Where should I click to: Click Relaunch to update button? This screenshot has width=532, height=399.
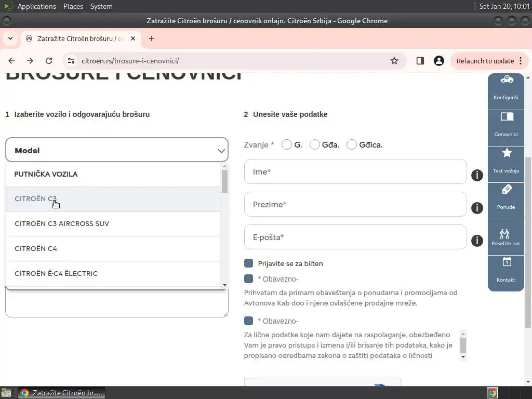(485, 61)
